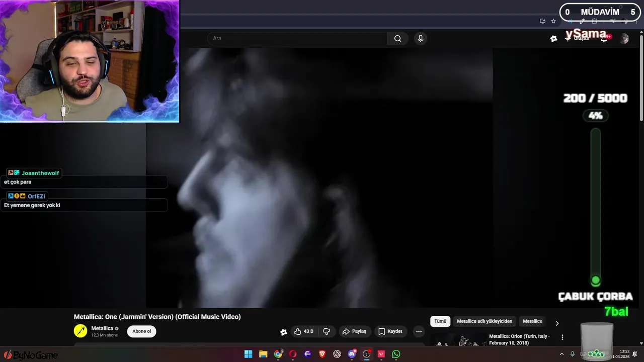Open the Windows Start menu
644x362 pixels.
(x=248, y=354)
